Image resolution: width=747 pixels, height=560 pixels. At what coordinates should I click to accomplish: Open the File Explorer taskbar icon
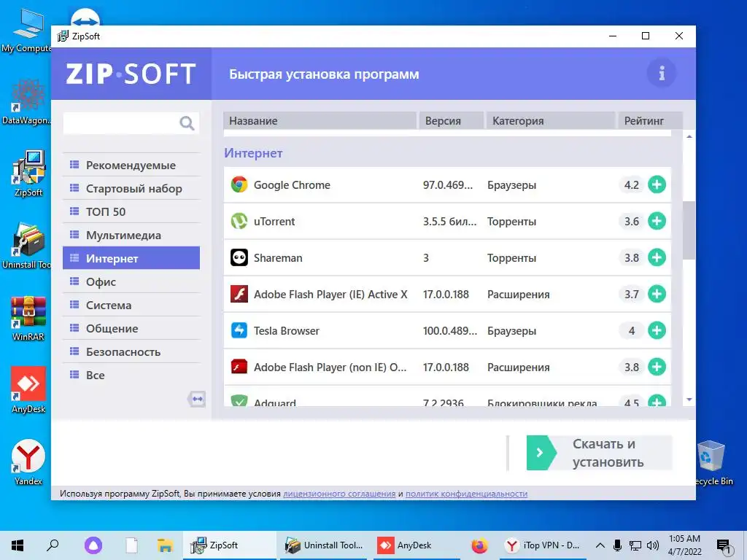pos(165,545)
